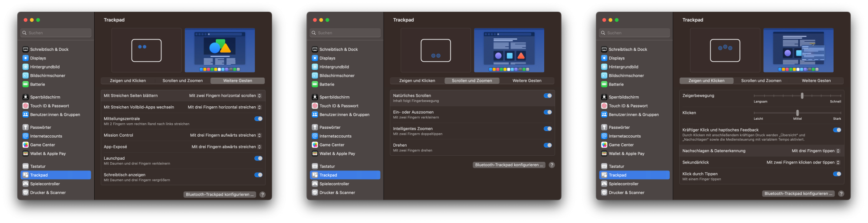Open App-Exposé gesture dropdown
The height and width of the screenshot is (223, 868).
click(x=227, y=147)
